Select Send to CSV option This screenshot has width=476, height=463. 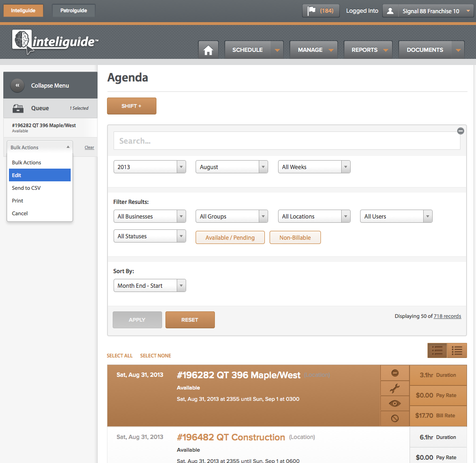[40, 188]
